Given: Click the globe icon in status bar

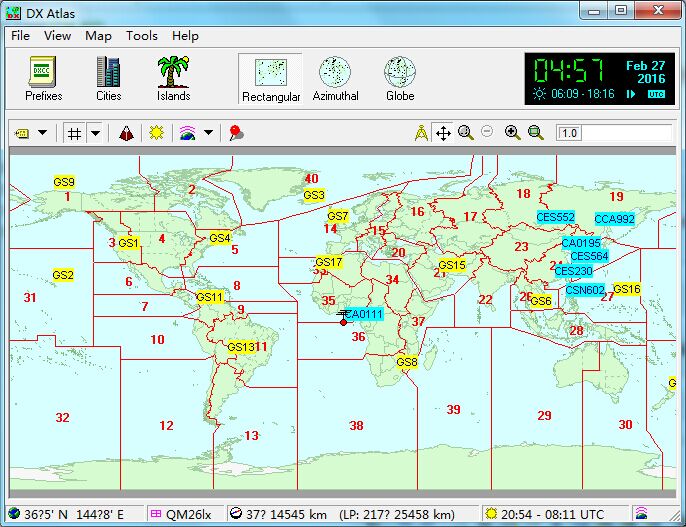Looking at the screenshot, I should [14, 513].
